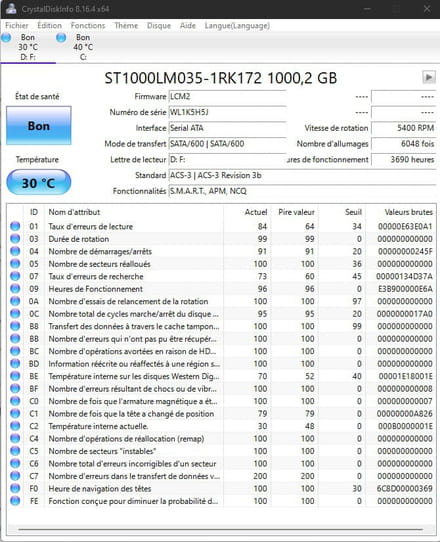Select the Nombre de secteurs "instables" row

click(221, 451)
